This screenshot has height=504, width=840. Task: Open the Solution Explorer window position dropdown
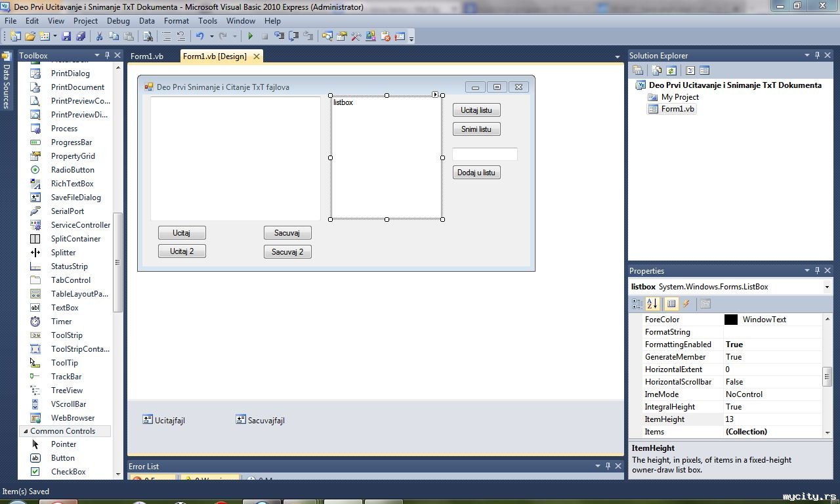(807, 56)
